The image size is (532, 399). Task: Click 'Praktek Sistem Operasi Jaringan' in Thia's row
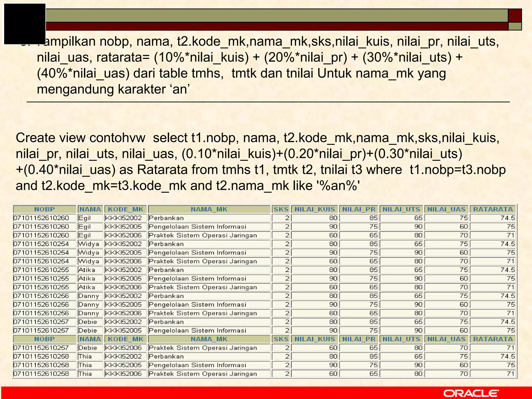pos(203,374)
